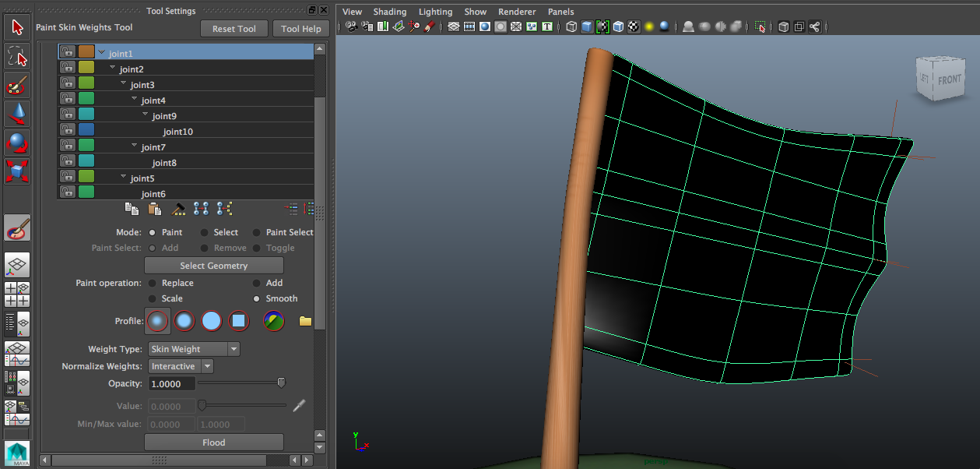
Task: Select the arrow Select Tool at top of toolbox
Action: coord(16,26)
